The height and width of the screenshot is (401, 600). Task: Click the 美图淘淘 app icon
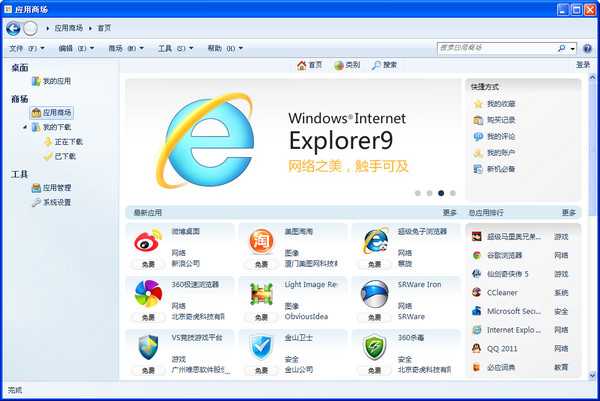[x=262, y=241]
